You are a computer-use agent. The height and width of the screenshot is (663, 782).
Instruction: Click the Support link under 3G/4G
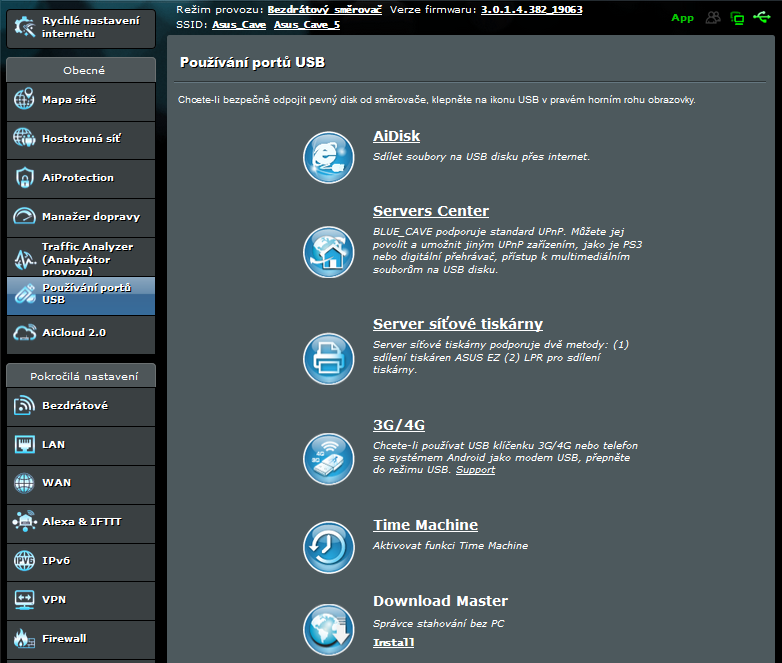(x=475, y=470)
